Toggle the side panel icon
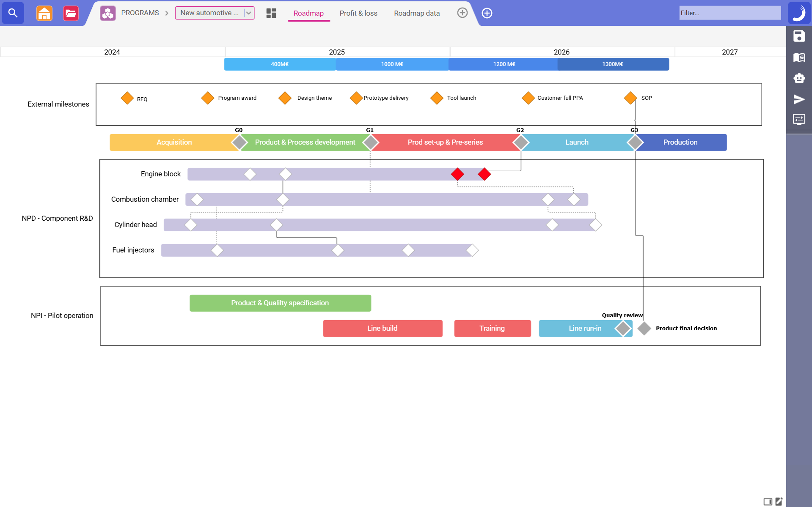Screen dimensions: 812x507 tap(768, 502)
